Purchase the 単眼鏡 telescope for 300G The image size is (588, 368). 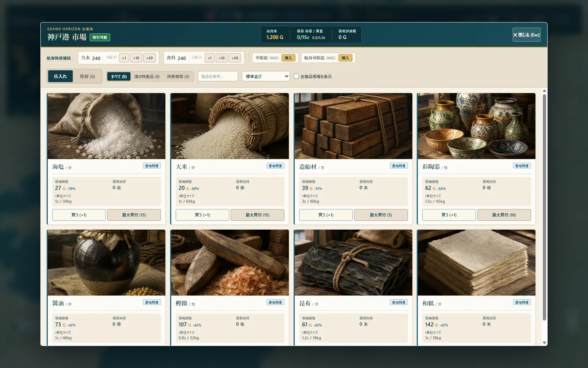[288, 58]
